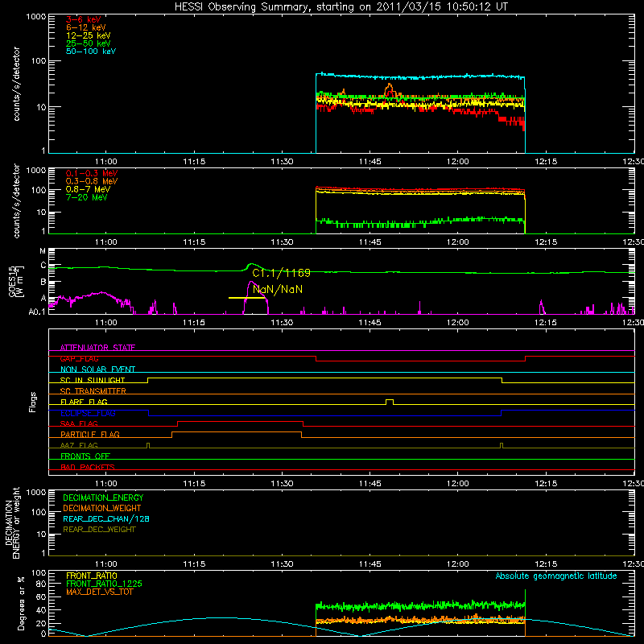Select the SC_TRANSMITTER flag label
The image size is (644, 644).
point(93,391)
